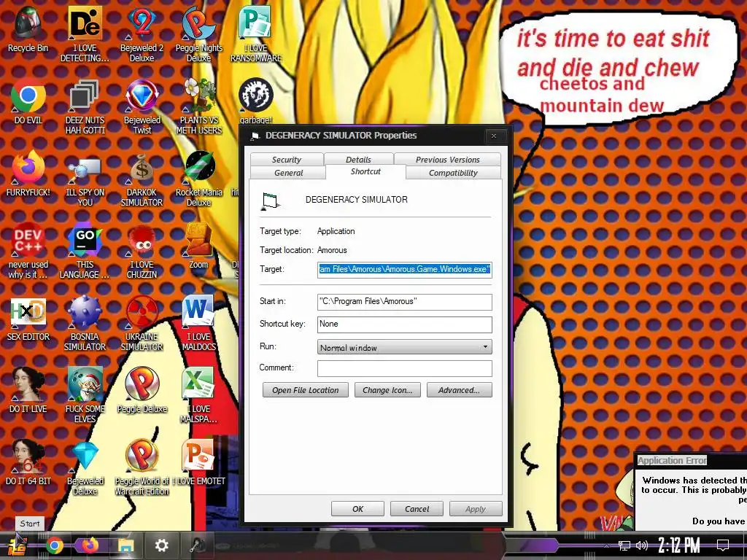Open Settings gear on the taskbar

pos(161,545)
